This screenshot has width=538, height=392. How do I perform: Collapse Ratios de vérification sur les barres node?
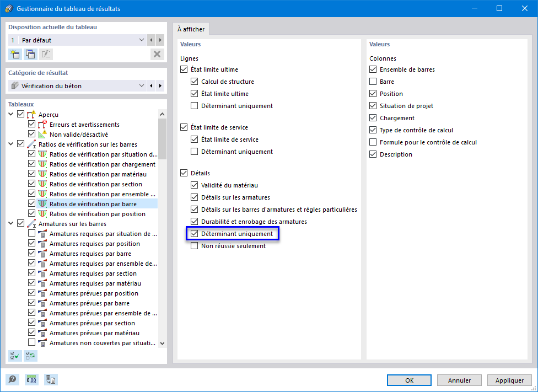coord(11,144)
